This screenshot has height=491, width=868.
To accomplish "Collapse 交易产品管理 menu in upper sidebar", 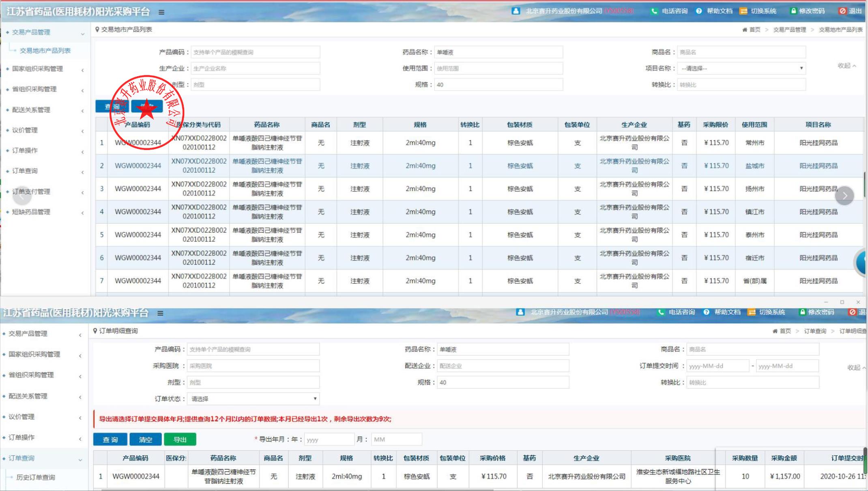I will point(45,32).
